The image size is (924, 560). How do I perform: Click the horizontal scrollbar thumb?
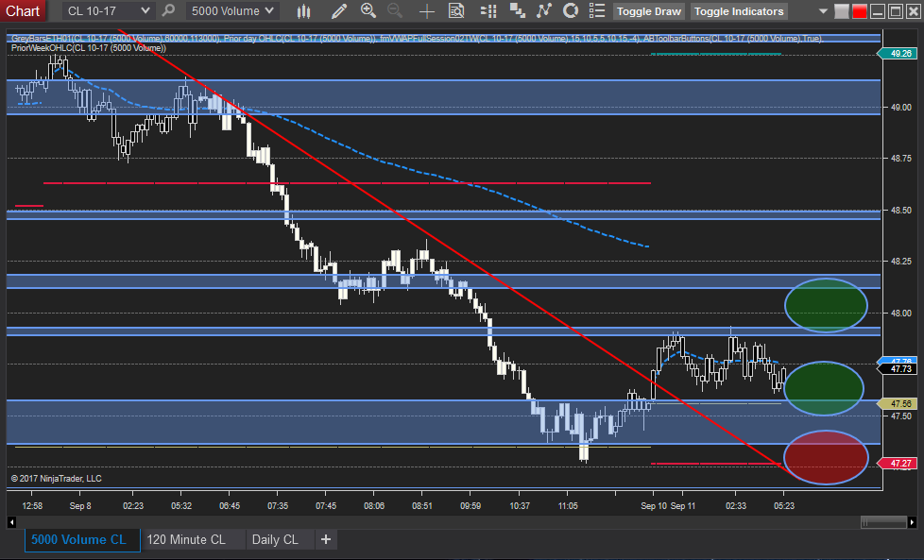[883, 521]
